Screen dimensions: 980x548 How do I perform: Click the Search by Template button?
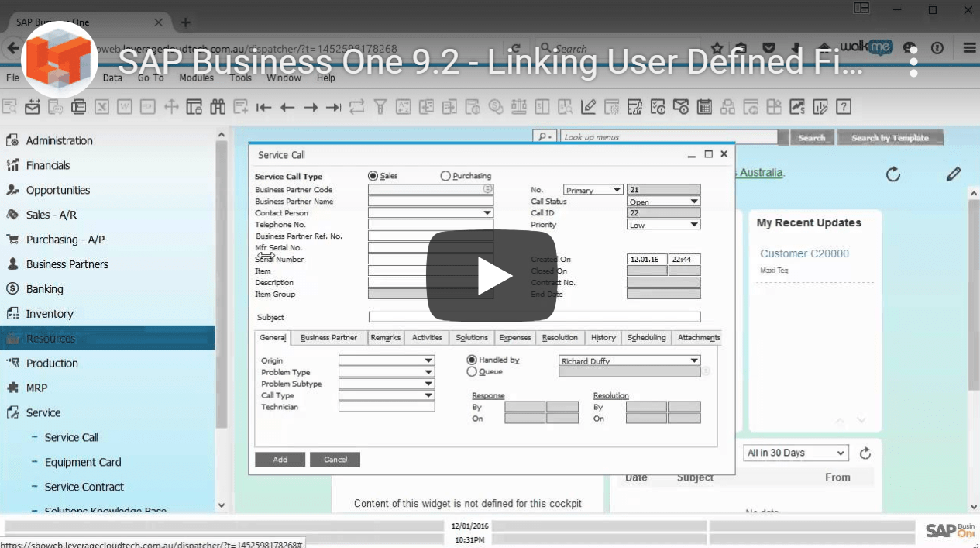click(890, 138)
